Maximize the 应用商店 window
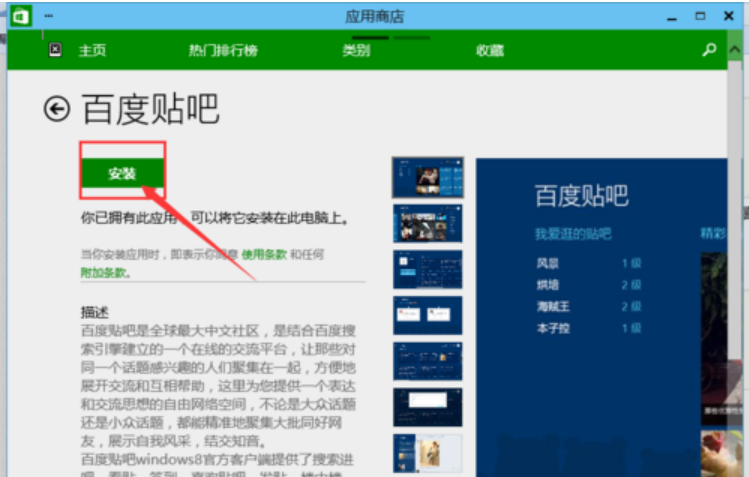 click(x=700, y=16)
